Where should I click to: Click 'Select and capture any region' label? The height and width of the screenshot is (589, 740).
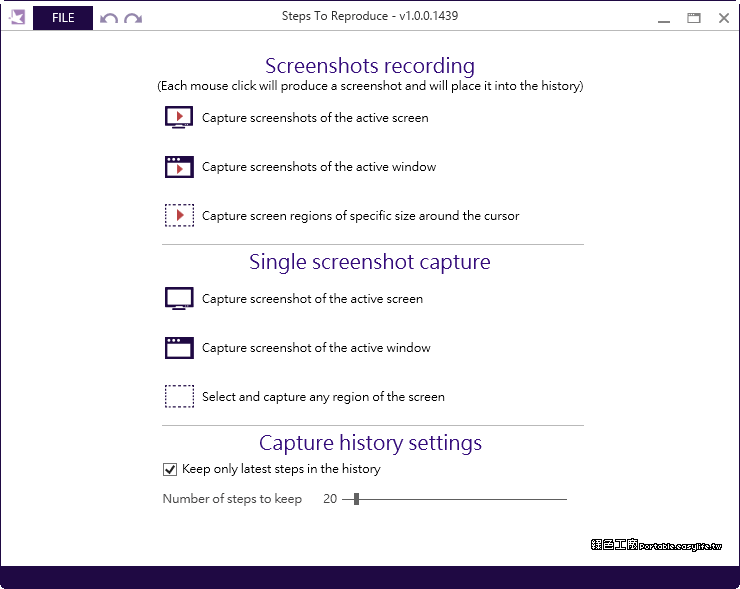tap(323, 397)
